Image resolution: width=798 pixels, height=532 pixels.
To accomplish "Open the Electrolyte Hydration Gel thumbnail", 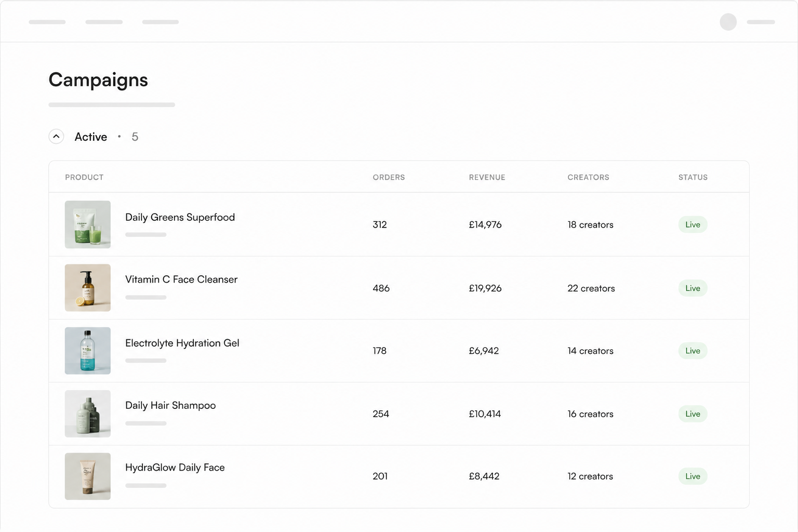I will pyautogui.click(x=88, y=351).
